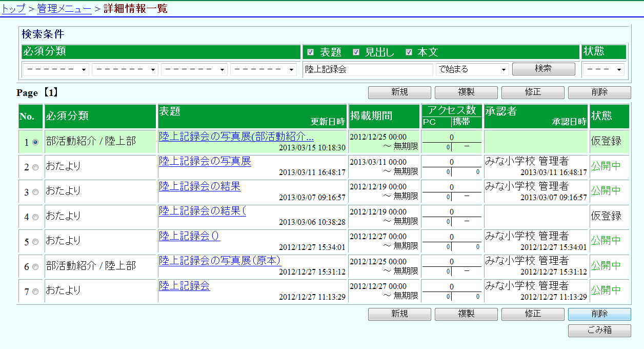The image size is (644, 349).
Task: Select radio button for row No. 5
Action: (x=35, y=242)
